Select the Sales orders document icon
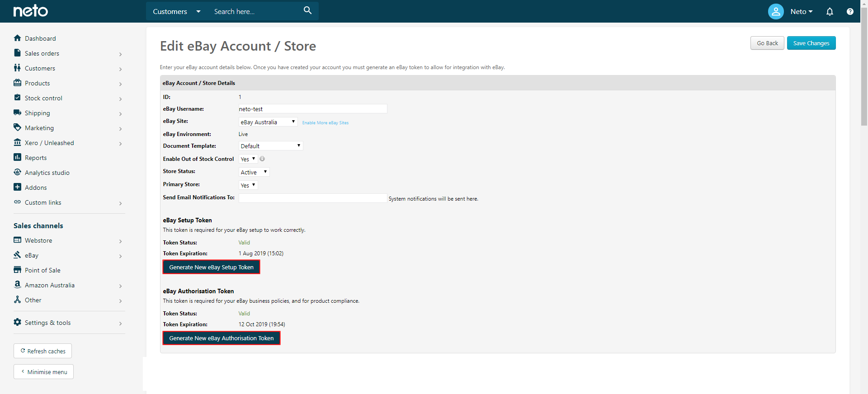The image size is (868, 394). pos(17,53)
